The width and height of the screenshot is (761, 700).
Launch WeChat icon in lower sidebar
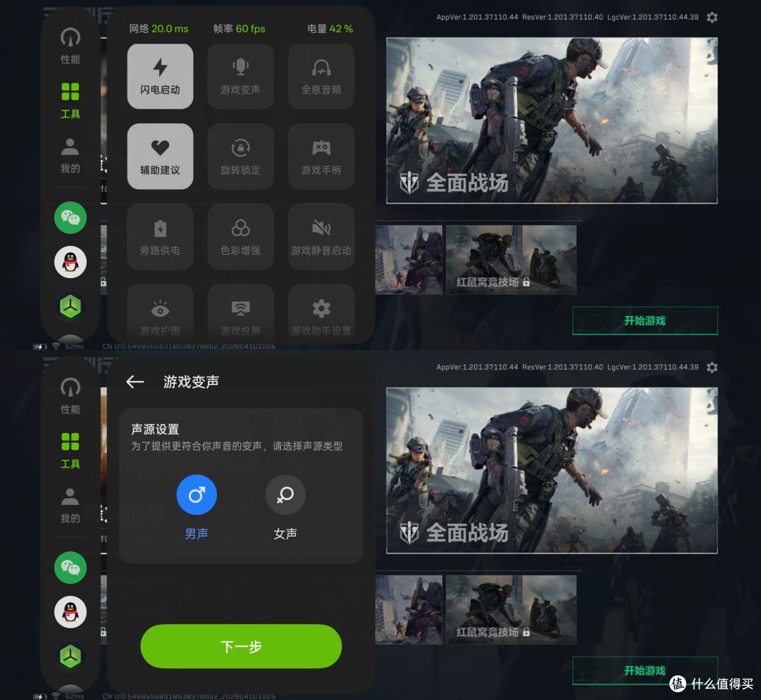(70, 568)
